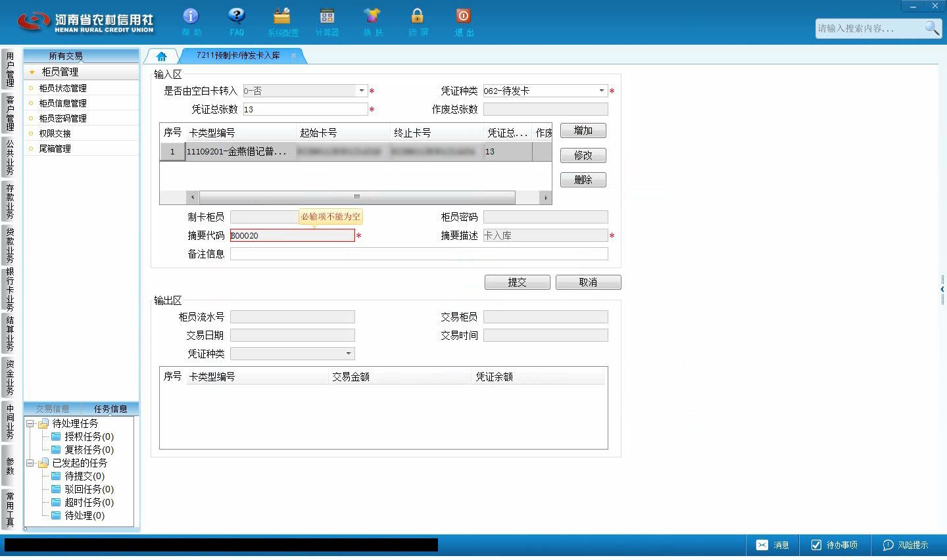Screen dimensions: 947x560
Task: Focus the 备注信息 input field
Action: point(419,254)
